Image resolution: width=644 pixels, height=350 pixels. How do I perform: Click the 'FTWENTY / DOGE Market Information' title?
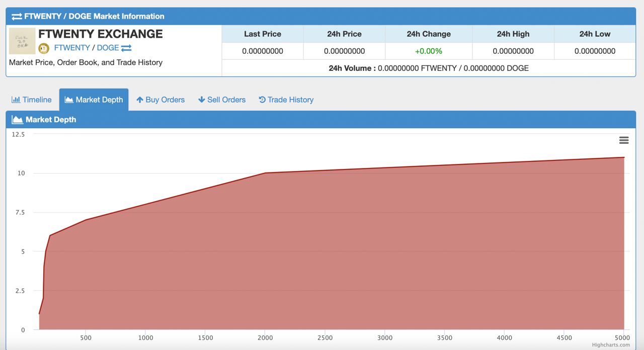(x=94, y=16)
